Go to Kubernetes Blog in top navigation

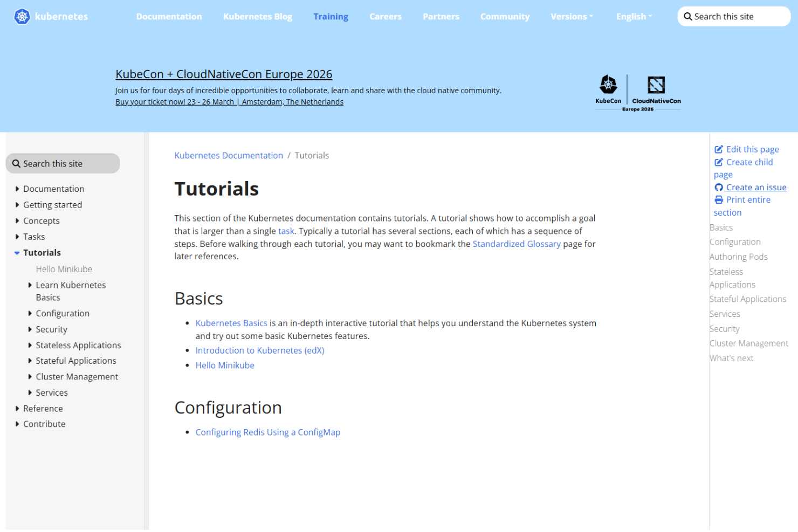coord(258,17)
